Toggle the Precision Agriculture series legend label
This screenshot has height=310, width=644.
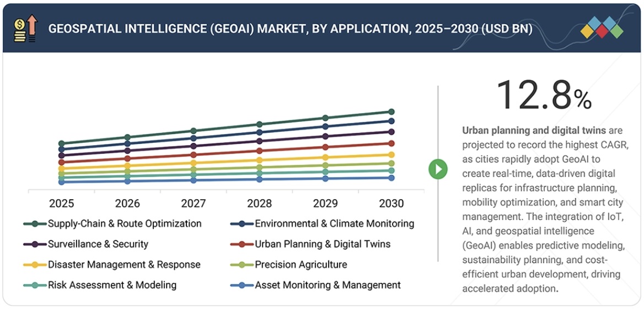coord(300,265)
